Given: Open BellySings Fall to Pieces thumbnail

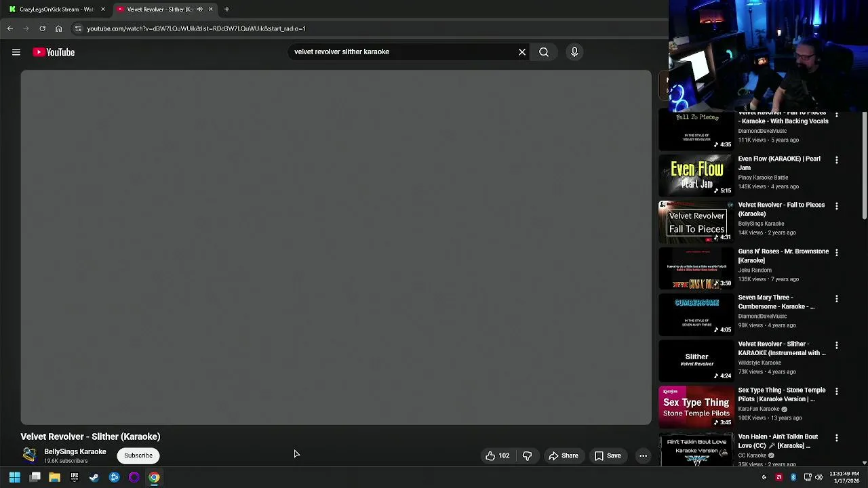Looking at the screenshot, I should [696, 222].
